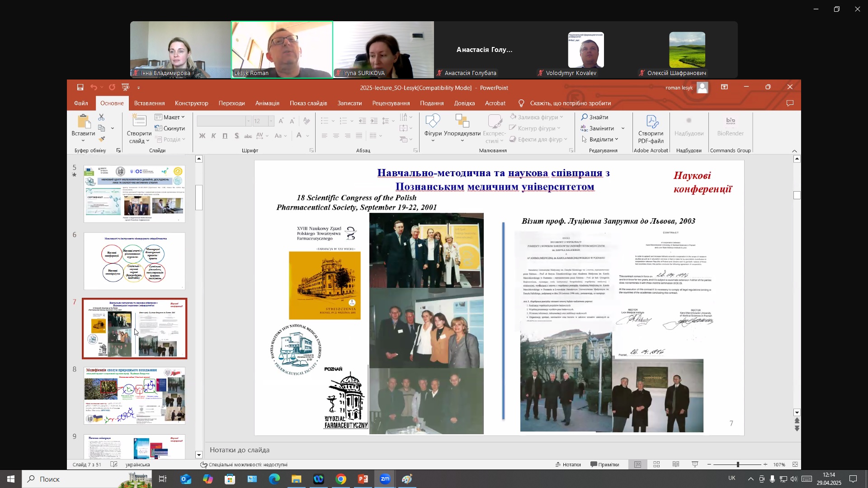Click the Find (Знайти) magnifier
This screenshot has height=488, width=868.
coord(594,117)
